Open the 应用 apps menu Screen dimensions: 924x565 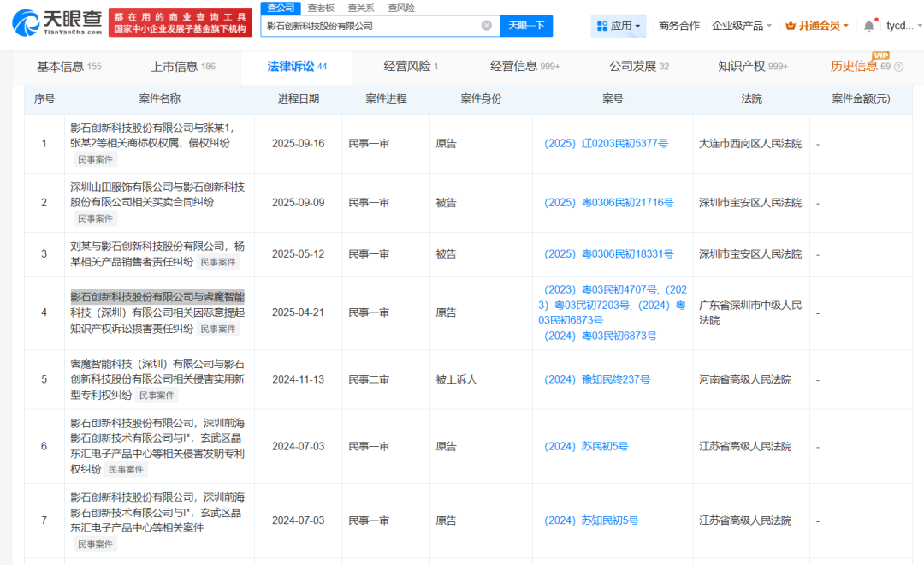pyautogui.click(x=618, y=26)
